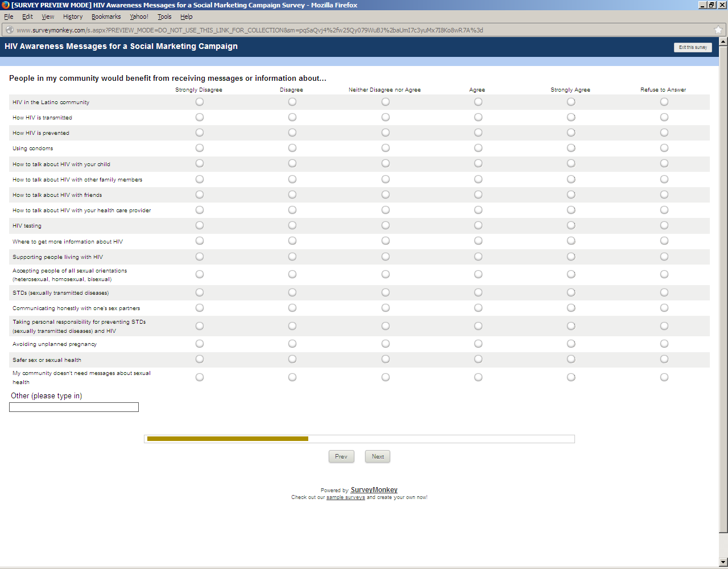
Task: Select Neither Disagree nor Agree for Safer sex
Action: click(386, 359)
